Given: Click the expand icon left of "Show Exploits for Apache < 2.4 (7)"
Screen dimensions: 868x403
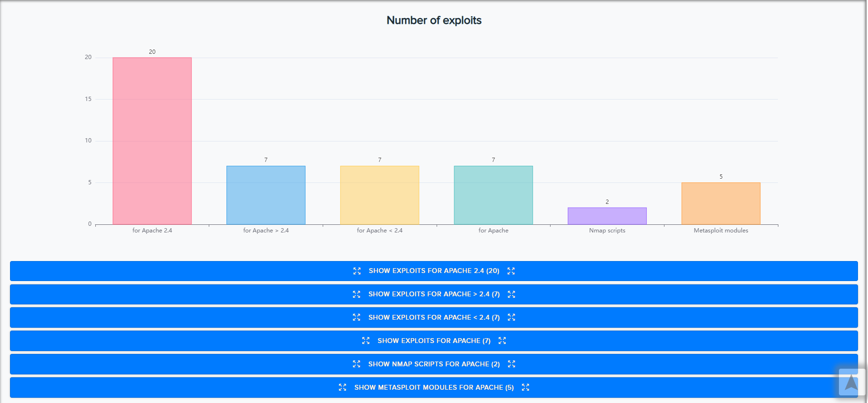Looking at the screenshot, I should tap(357, 317).
